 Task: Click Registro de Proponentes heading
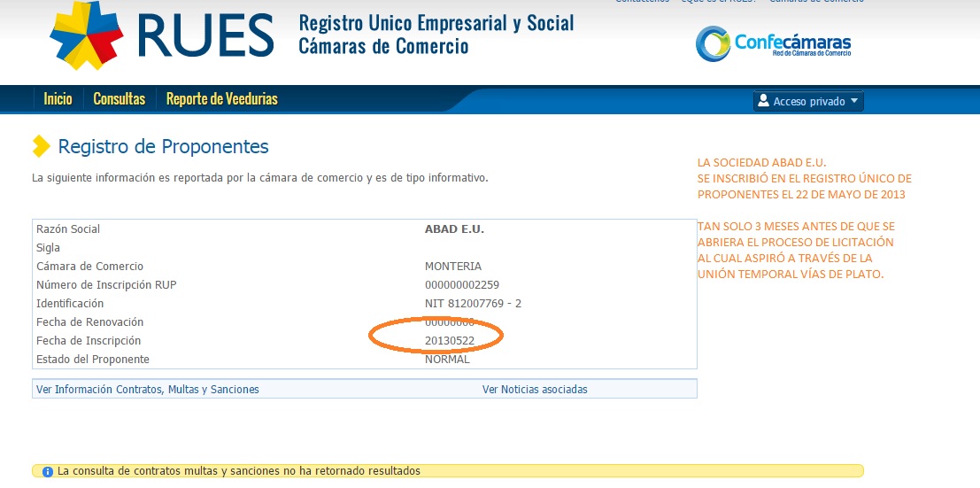tap(163, 146)
